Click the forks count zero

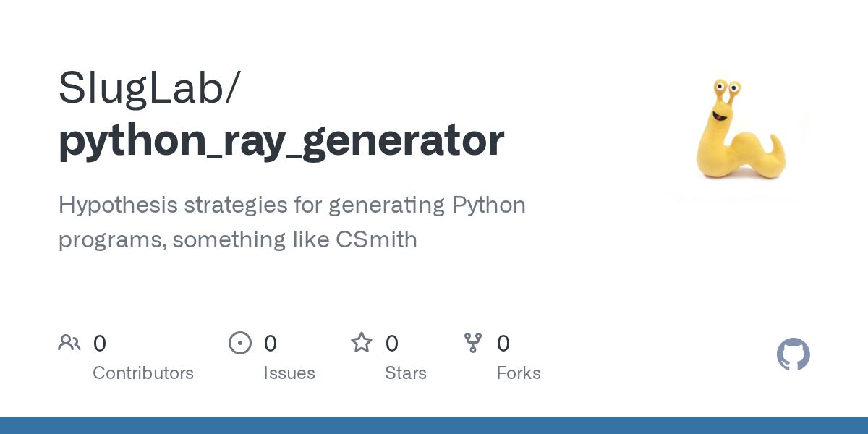tap(503, 344)
